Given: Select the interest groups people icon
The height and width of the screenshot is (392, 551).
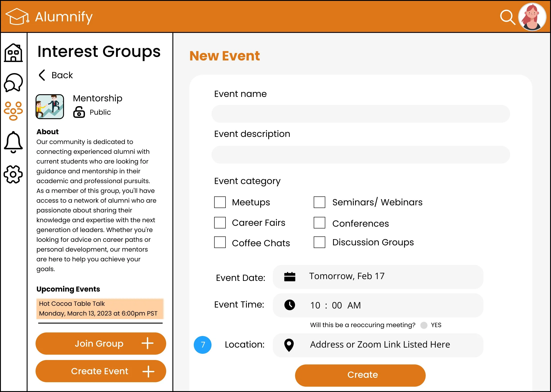Looking at the screenshot, I should point(13,111).
